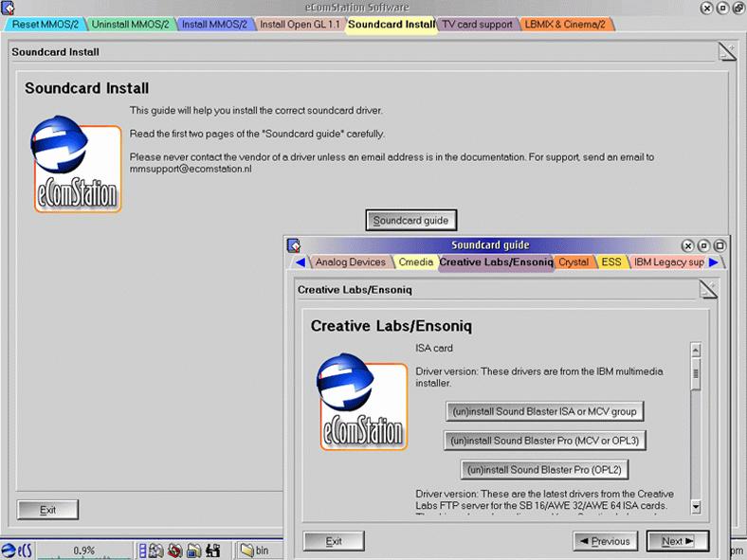Click (un)install Sound Blaster ISA or MCV group
Viewport: 747px width, 560px height.
tap(544, 411)
